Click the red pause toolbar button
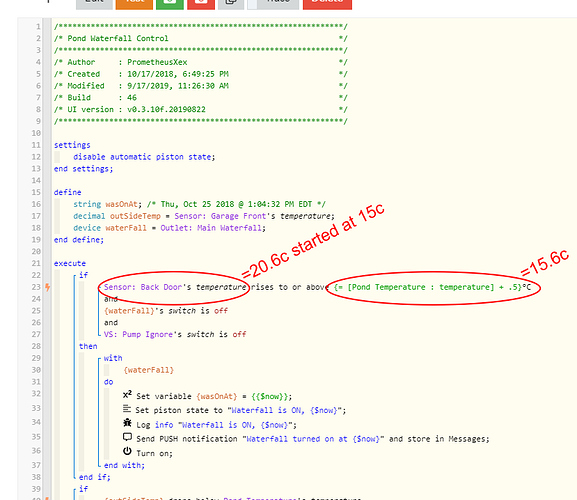 (201, 3)
